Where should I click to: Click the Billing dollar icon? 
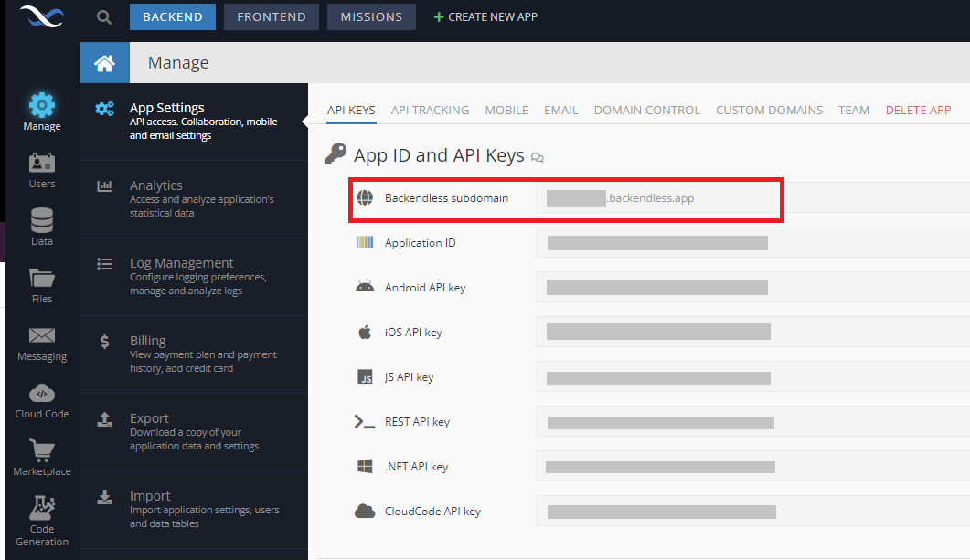[x=104, y=341]
